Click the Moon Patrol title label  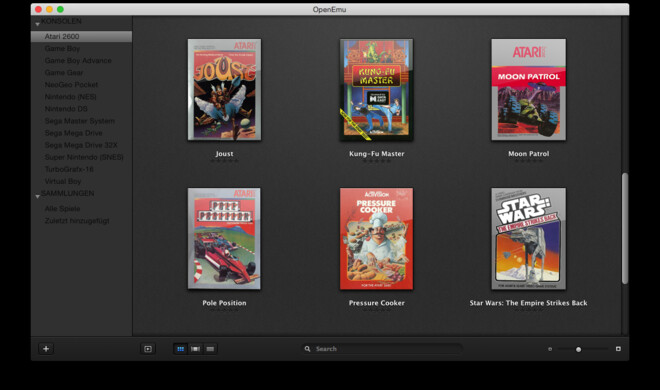[x=529, y=154]
